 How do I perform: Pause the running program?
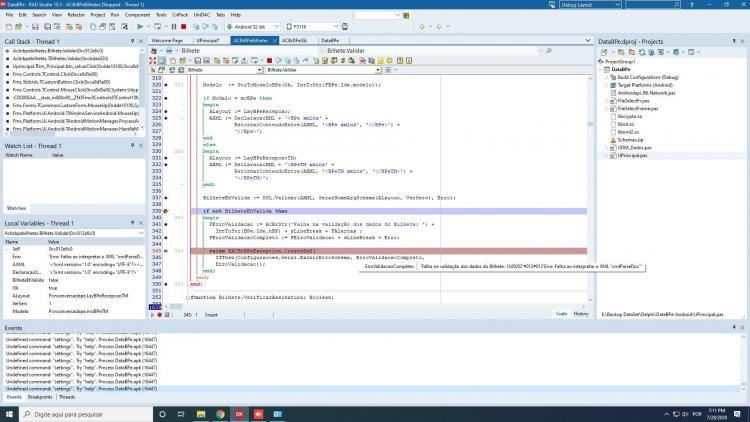pos(174,27)
